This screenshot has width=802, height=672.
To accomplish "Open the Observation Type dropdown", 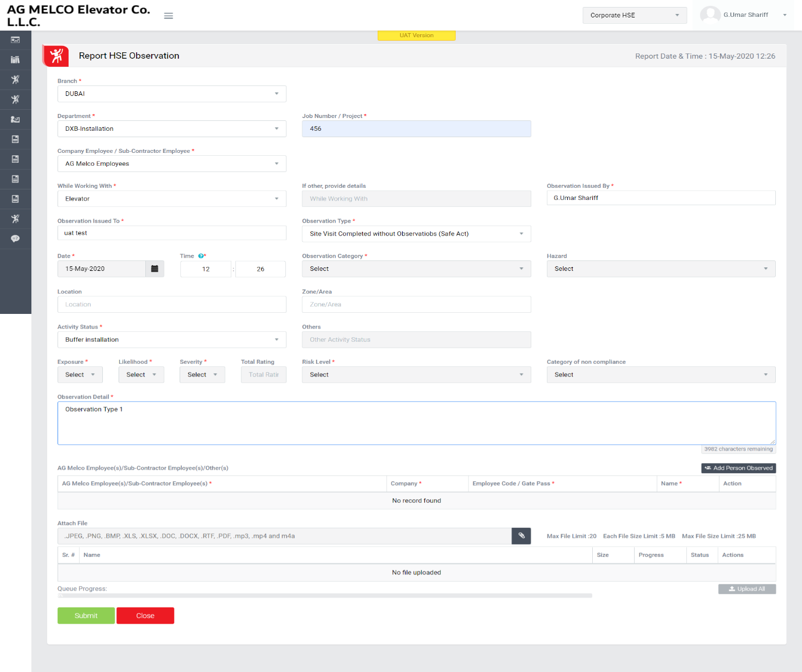I will tap(417, 234).
